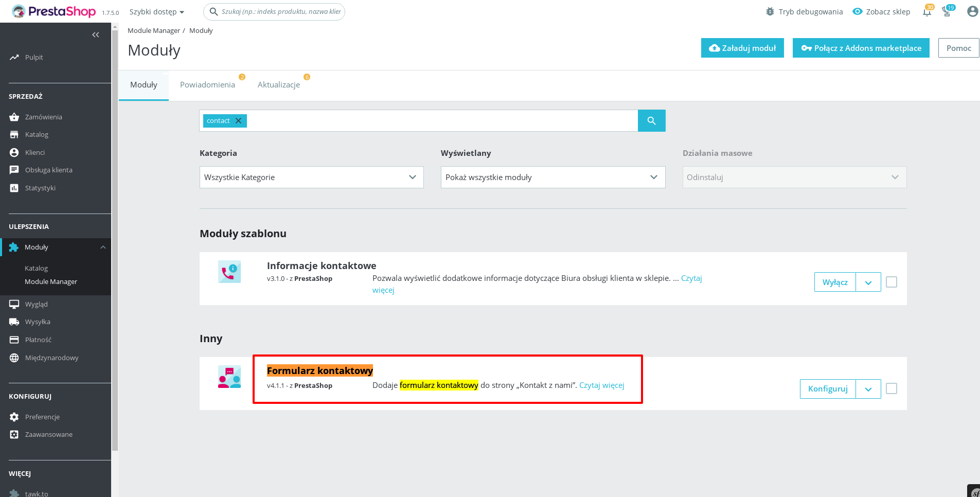The image size is (980, 497).
Task: Switch to Moduły tab
Action: pyautogui.click(x=144, y=85)
